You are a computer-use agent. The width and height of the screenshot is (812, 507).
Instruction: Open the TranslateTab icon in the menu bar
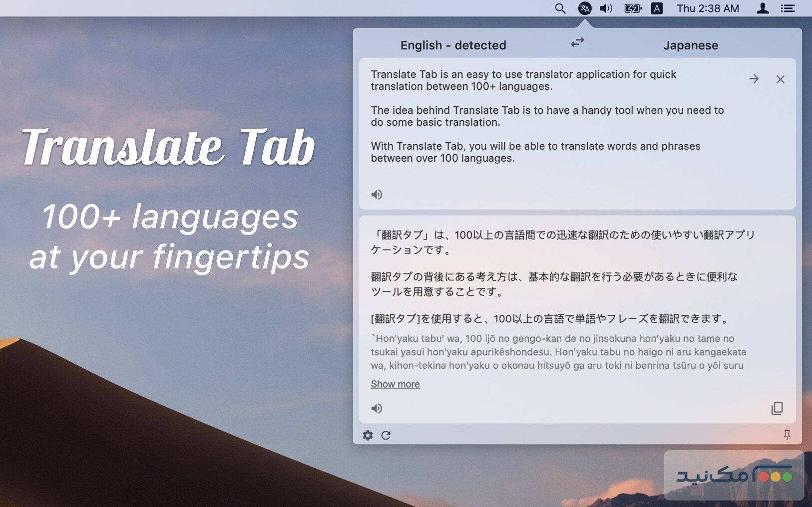click(x=585, y=8)
